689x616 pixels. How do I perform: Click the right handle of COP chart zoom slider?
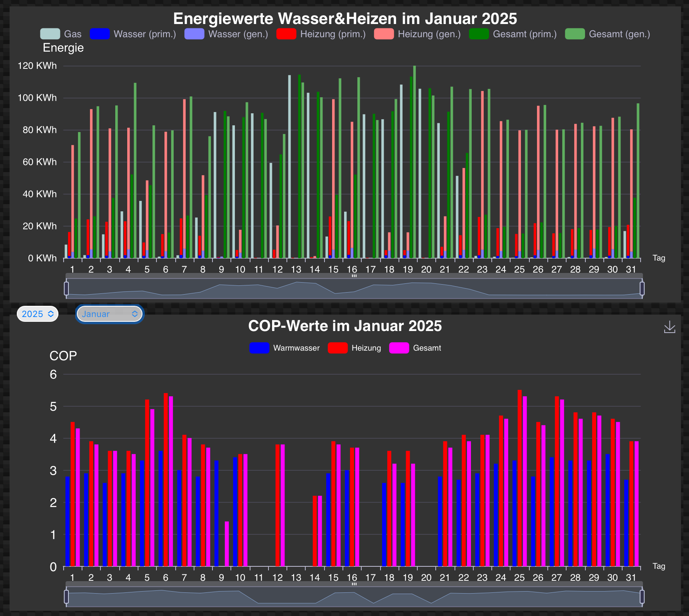[x=642, y=596]
